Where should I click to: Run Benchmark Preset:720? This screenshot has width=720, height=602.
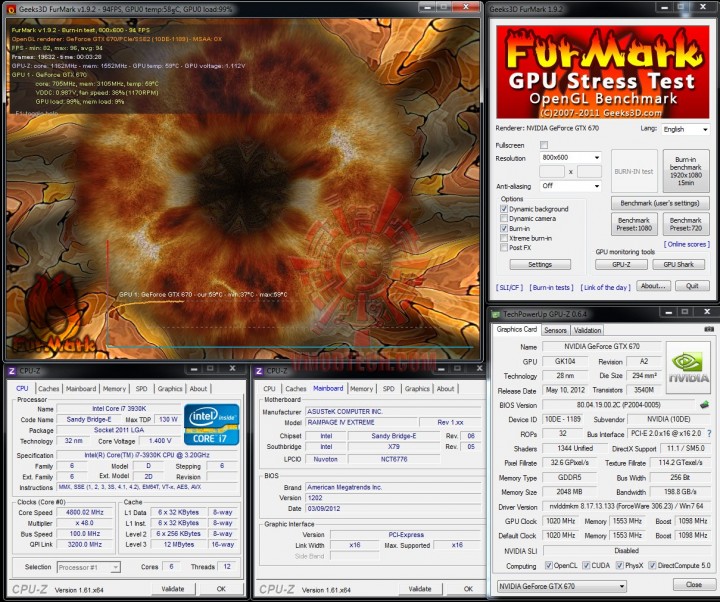point(686,224)
